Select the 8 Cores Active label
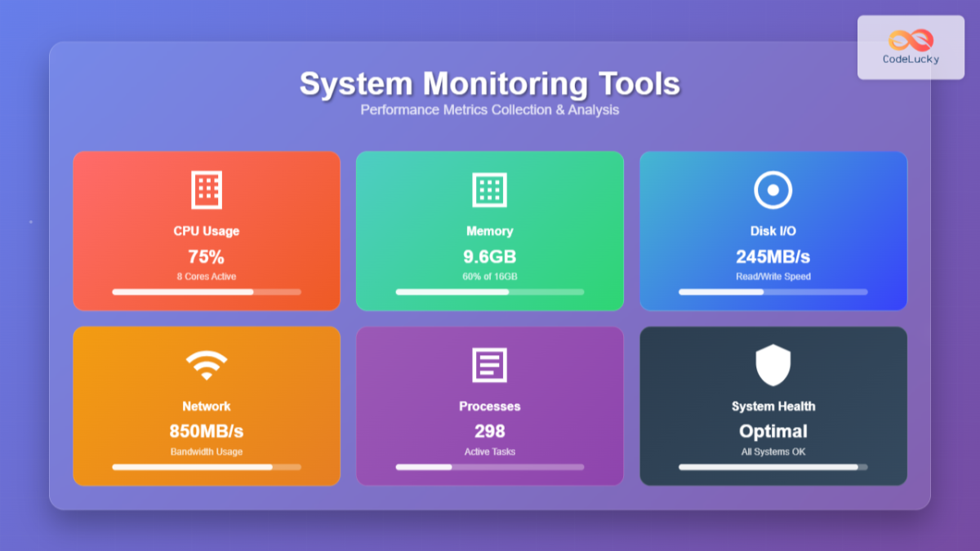The image size is (980, 551). pos(207,276)
